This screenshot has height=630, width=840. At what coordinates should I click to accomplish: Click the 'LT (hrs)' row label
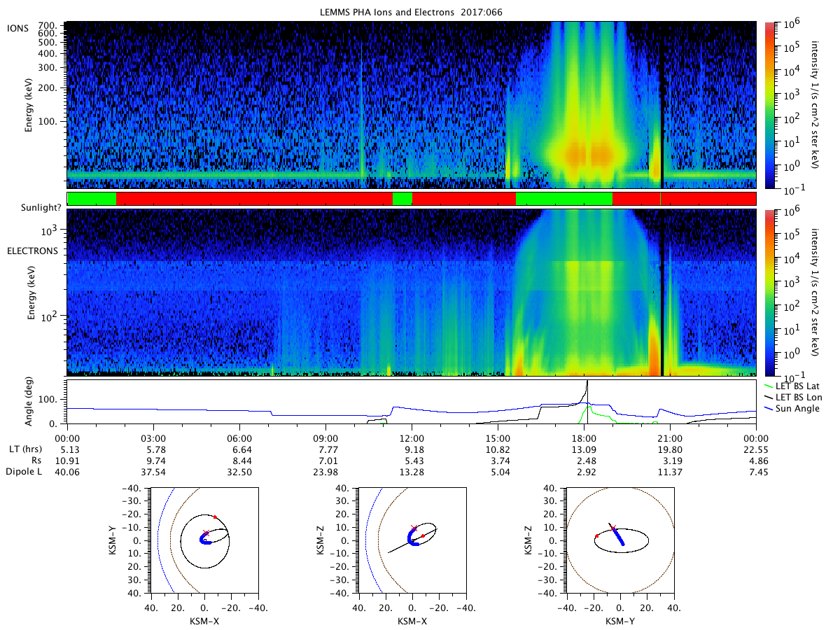coord(25,449)
